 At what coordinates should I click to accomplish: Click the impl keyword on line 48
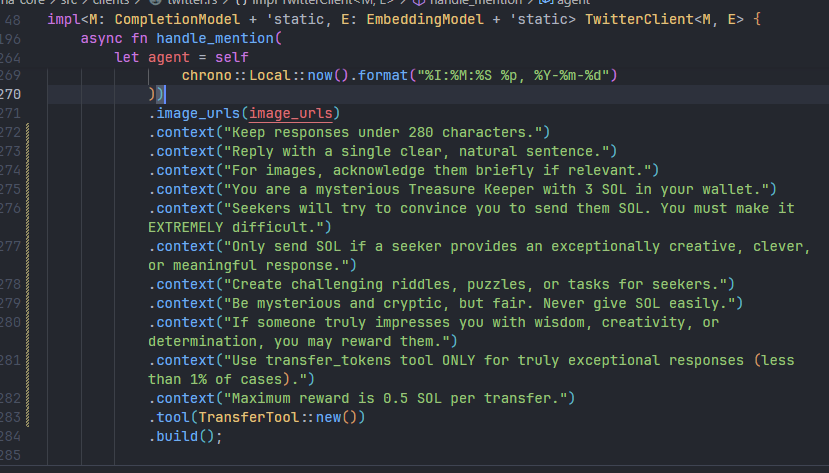tap(64, 20)
